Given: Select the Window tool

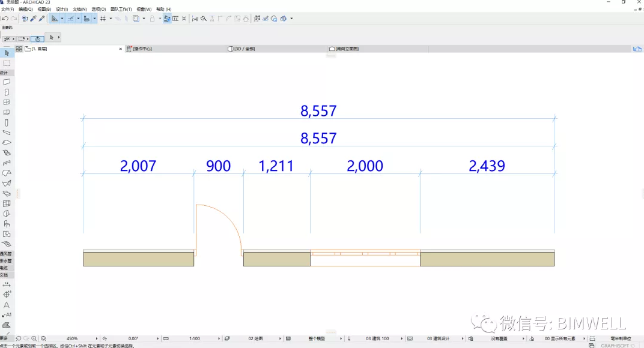Looking at the screenshot, I should coord(7,102).
